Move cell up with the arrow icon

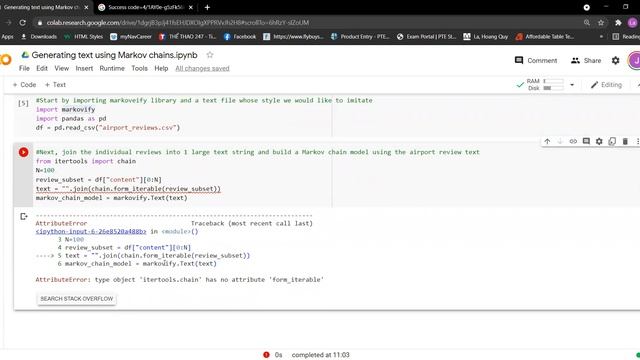547,141
